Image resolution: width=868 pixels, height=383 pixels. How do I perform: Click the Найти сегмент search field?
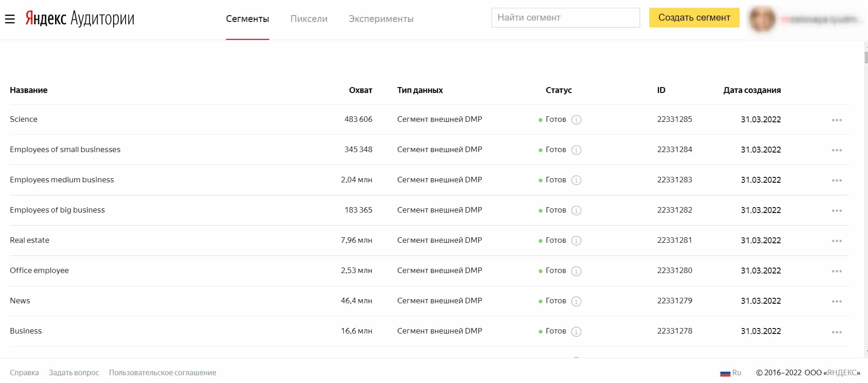pyautogui.click(x=565, y=17)
